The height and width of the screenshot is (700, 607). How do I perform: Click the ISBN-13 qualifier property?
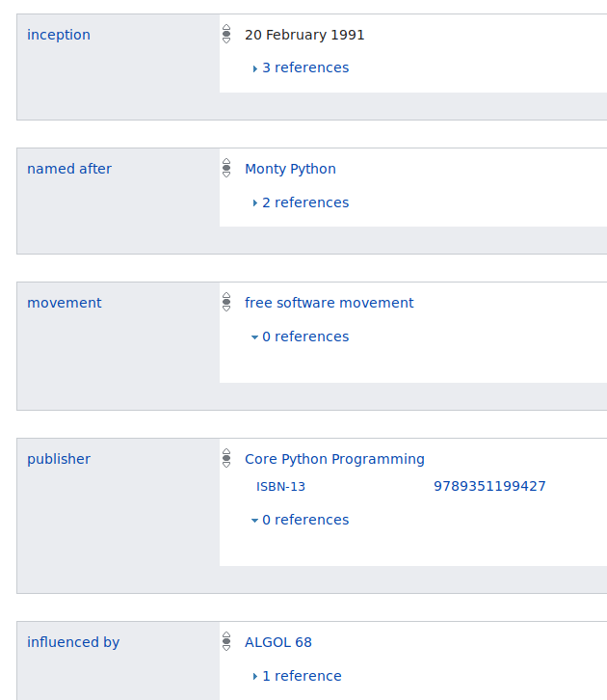(280, 486)
